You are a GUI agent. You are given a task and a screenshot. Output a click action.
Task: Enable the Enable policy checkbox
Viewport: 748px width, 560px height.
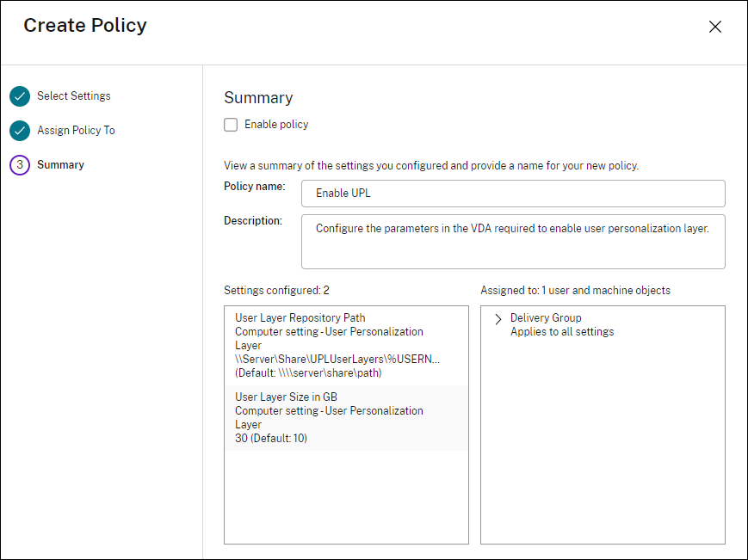click(x=231, y=124)
